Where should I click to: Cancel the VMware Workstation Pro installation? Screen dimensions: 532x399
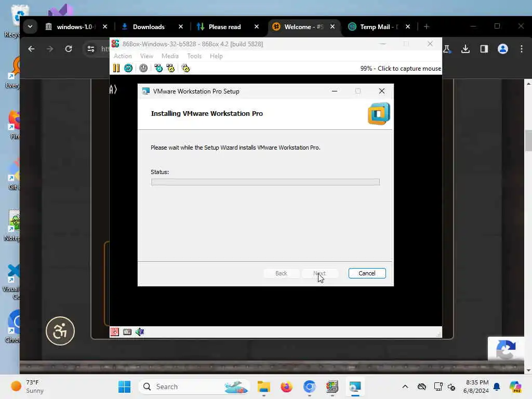tap(367, 273)
